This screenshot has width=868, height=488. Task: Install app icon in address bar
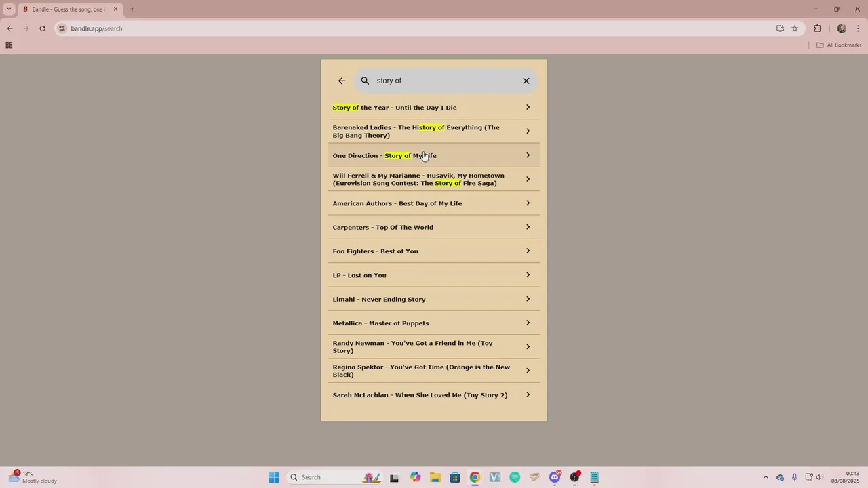(780, 28)
